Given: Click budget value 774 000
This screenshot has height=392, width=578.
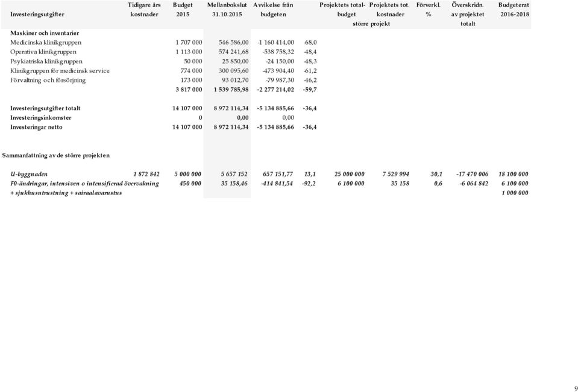Looking at the screenshot, I should click(191, 70).
